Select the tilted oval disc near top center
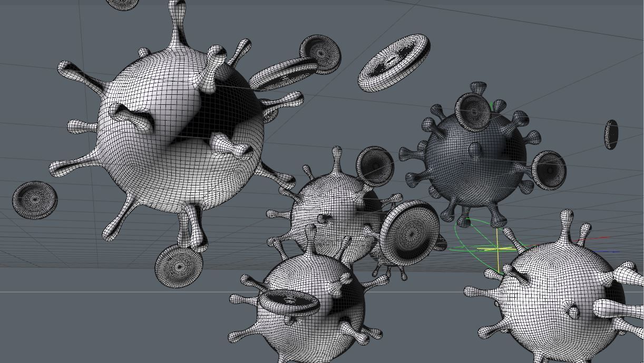644x363 pixels. coord(394,63)
